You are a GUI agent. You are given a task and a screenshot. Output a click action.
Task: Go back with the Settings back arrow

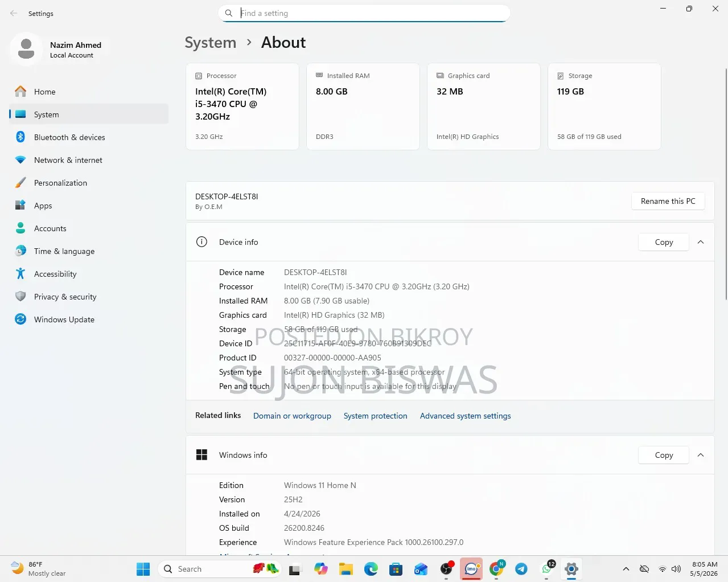14,13
